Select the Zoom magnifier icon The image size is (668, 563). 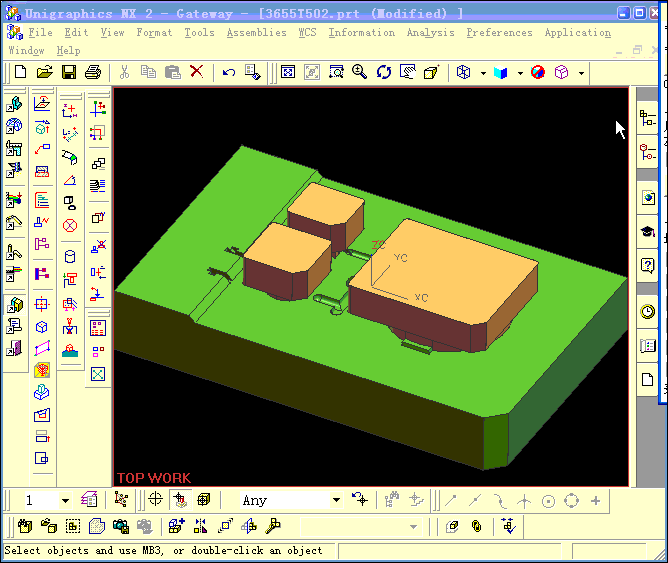tap(359, 72)
